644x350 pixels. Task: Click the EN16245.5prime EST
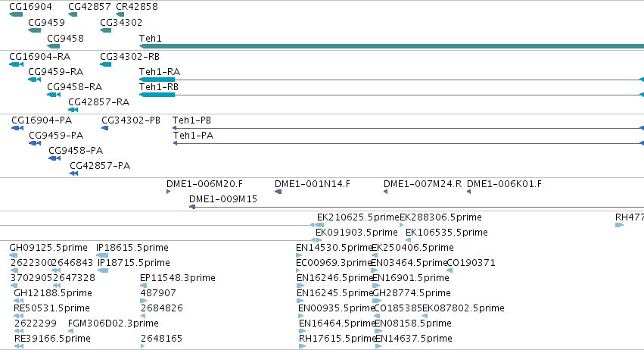coord(300,301)
